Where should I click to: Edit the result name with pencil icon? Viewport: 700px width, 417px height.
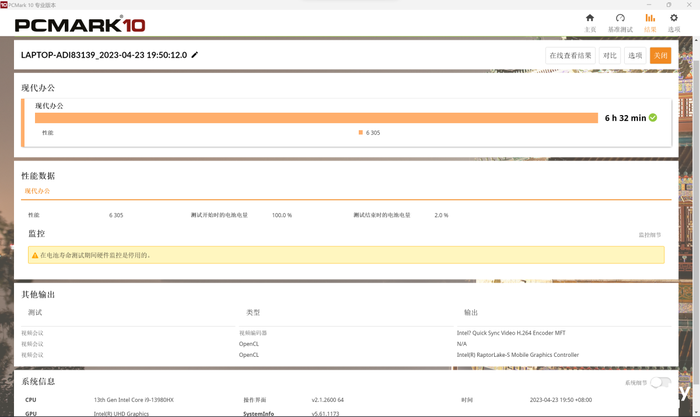(x=195, y=55)
